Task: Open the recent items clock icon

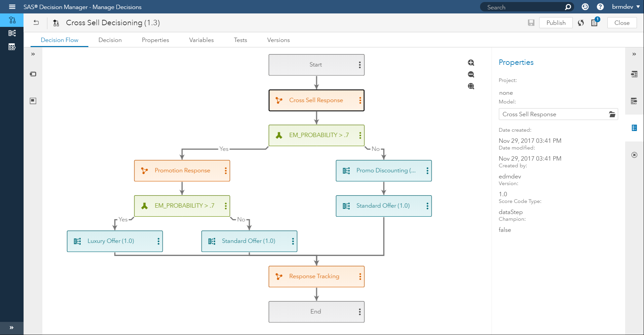Action: point(585,7)
